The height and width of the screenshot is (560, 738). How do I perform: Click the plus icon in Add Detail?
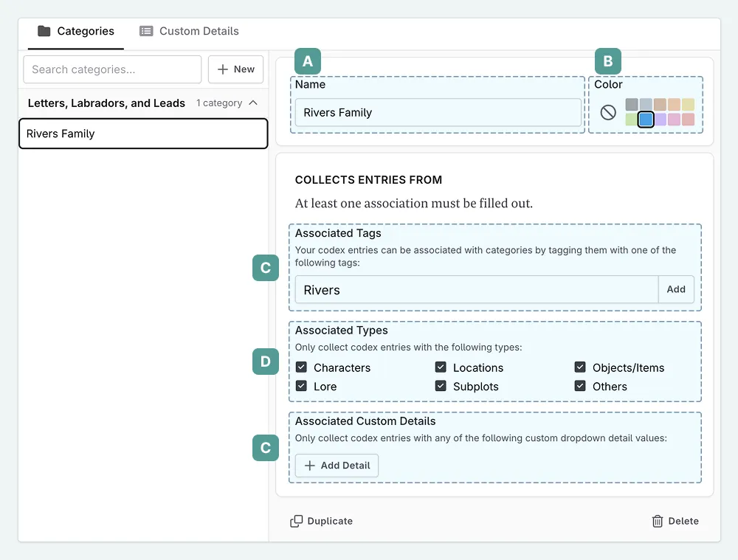point(310,466)
